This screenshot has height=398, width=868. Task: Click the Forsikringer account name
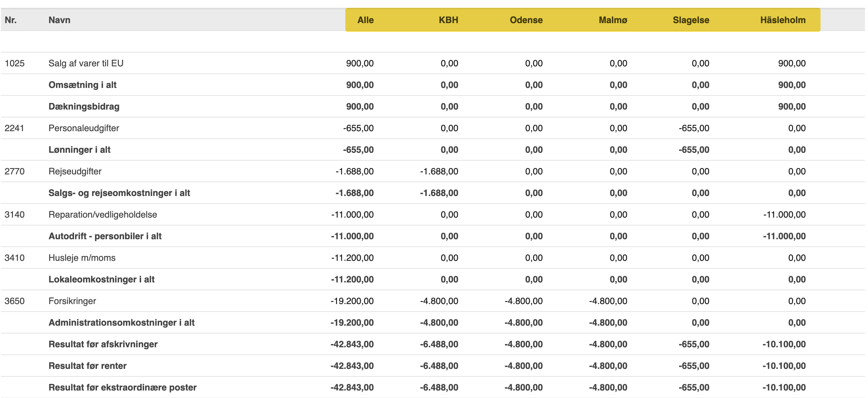(72, 301)
